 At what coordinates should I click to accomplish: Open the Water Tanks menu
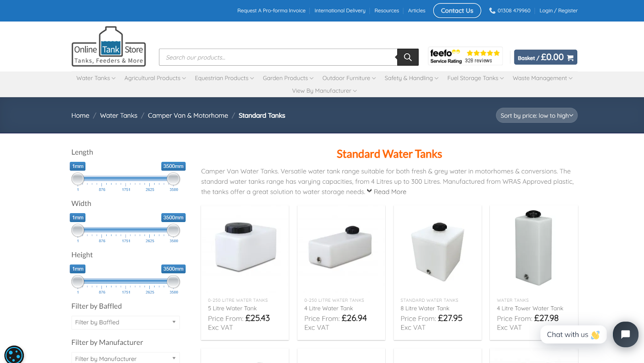tap(96, 78)
